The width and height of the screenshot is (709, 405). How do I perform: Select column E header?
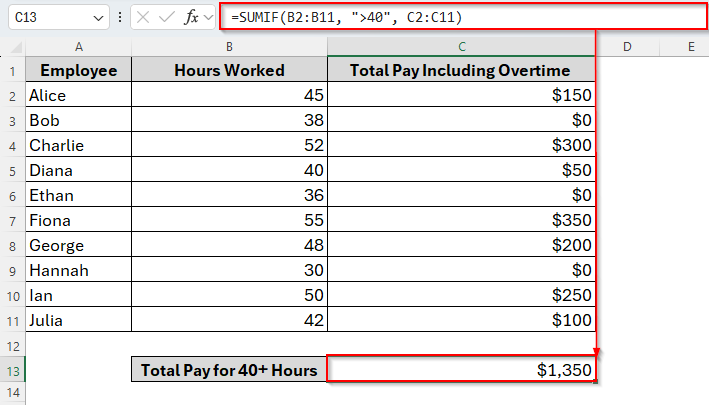pos(690,47)
